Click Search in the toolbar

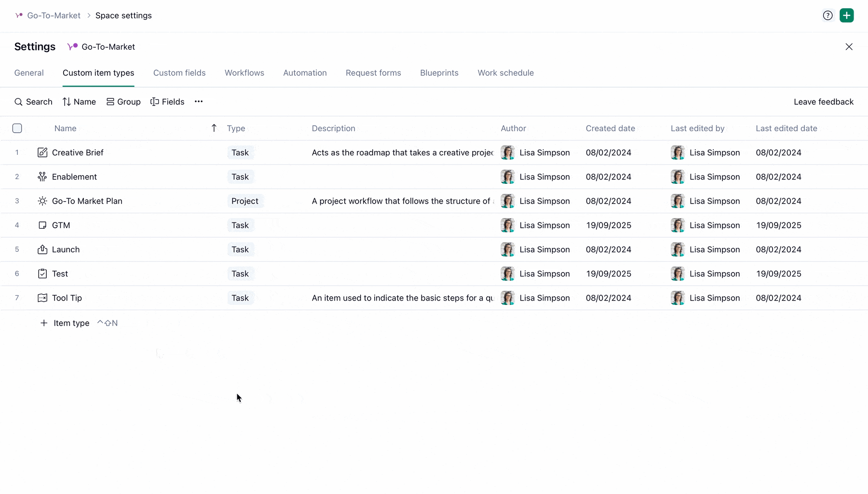click(33, 102)
